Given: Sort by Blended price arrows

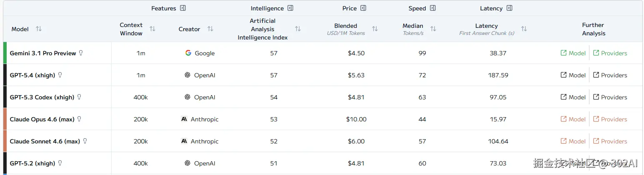Looking at the screenshot, I should (375, 29).
